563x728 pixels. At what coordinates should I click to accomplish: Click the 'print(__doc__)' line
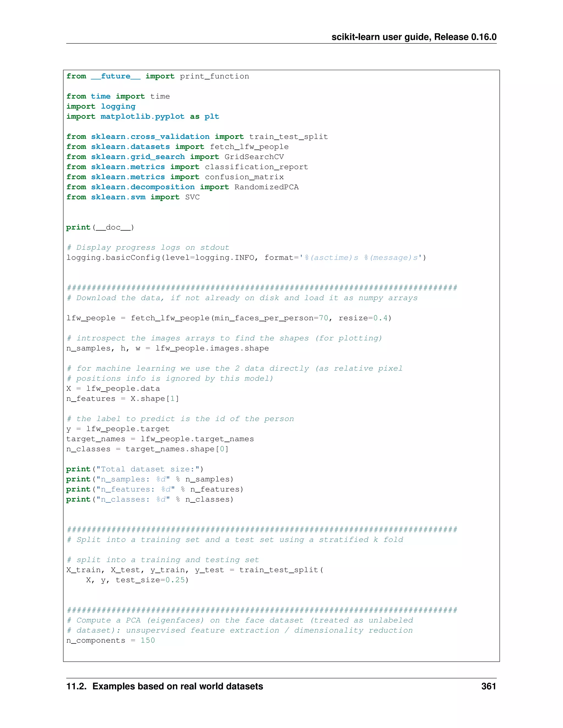tap(100, 227)
